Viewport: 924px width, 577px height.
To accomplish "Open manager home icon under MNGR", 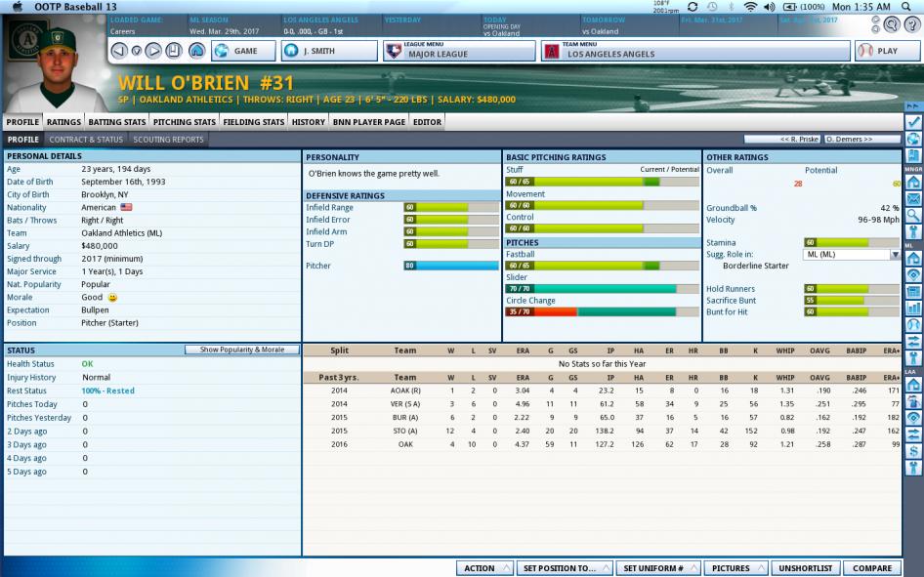I will pos(913,182).
